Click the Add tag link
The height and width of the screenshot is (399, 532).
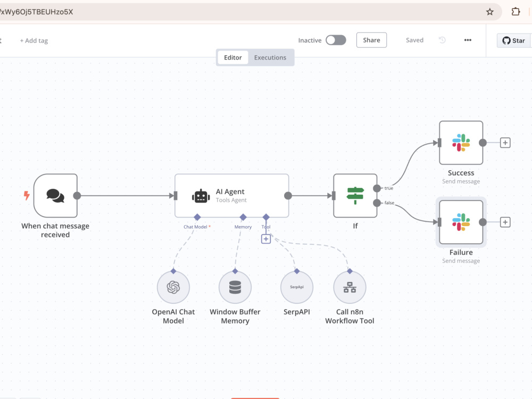[x=34, y=41]
